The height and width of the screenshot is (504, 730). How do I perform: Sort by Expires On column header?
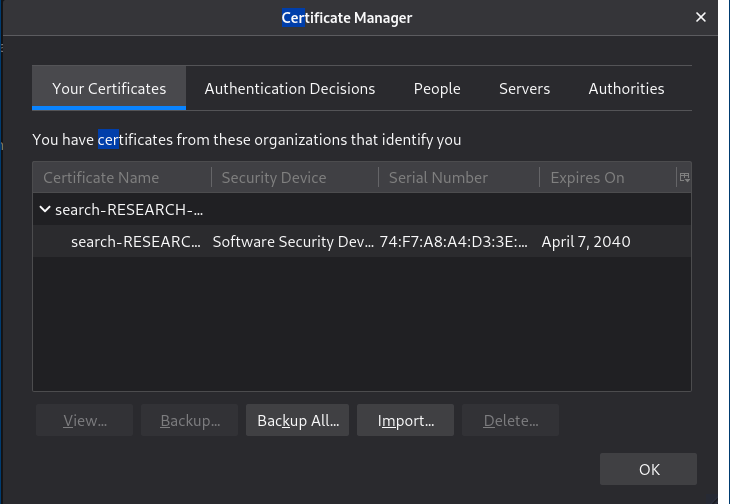608,177
